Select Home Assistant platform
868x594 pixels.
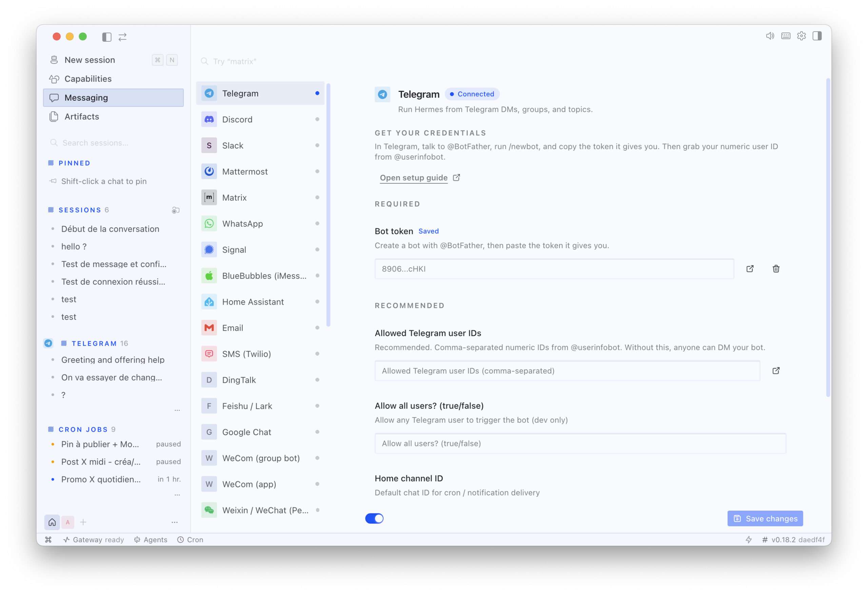[x=260, y=302]
